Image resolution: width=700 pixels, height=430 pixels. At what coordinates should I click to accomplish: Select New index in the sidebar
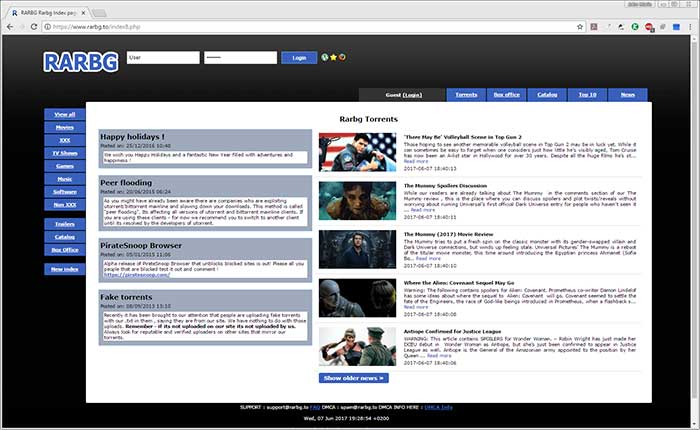click(x=65, y=269)
